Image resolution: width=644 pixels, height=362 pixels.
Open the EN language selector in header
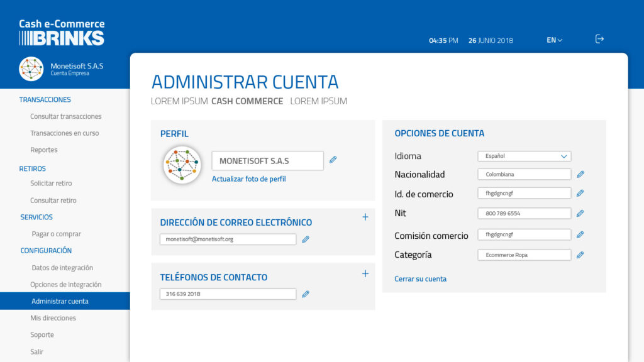[554, 40]
